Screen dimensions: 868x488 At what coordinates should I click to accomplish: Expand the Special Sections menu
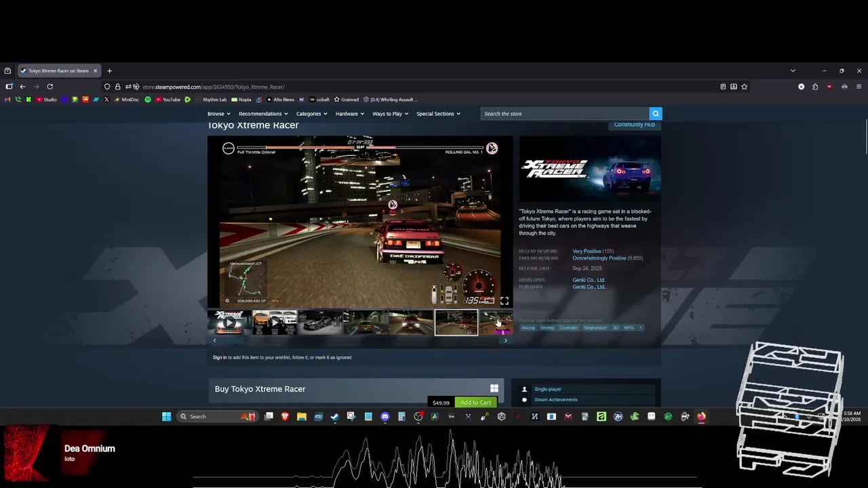click(x=439, y=114)
